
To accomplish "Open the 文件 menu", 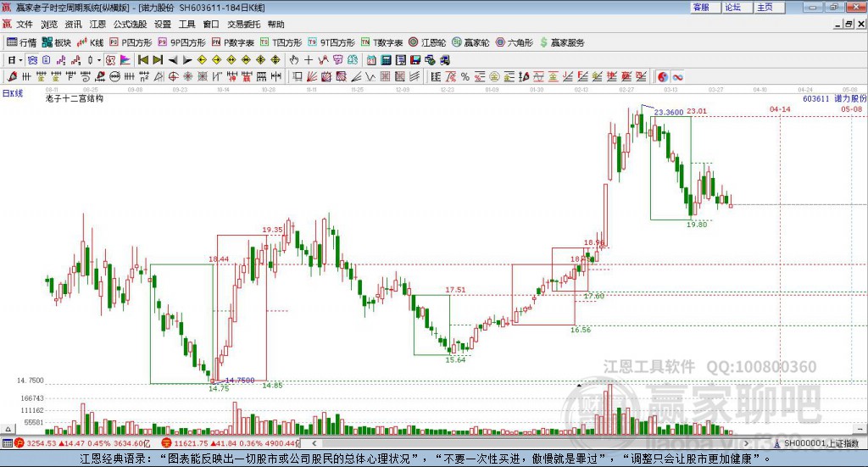I will [x=25, y=25].
